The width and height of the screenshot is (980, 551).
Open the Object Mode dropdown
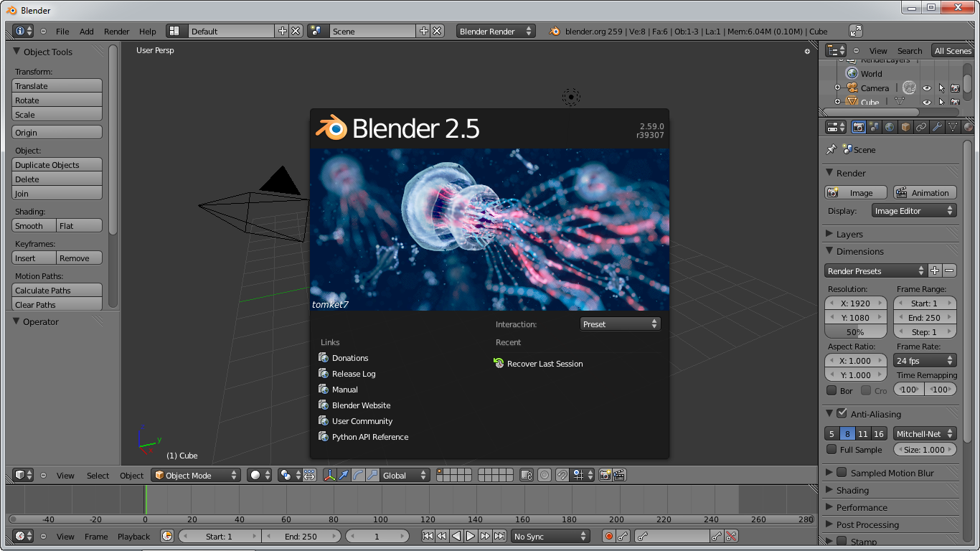[x=195, y=475]
